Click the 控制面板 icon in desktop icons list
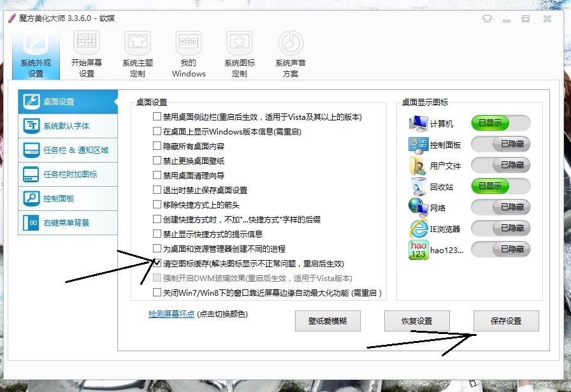This screenshot has height=392, width=571. 418,145
